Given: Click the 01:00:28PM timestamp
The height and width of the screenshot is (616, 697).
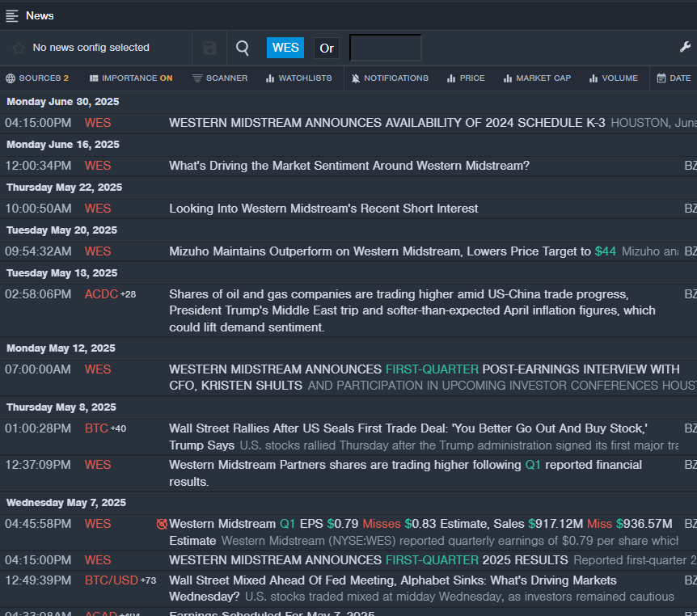Looking at the screenshot, I should point(38,428).
